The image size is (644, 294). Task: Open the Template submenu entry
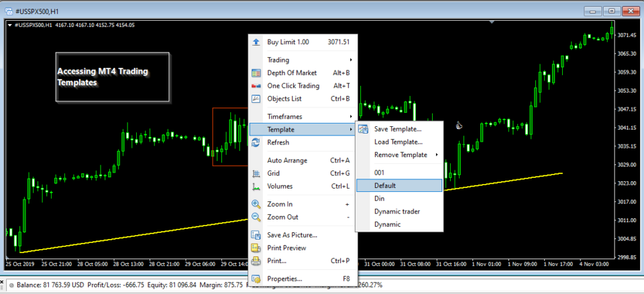[x=303, y=130]
